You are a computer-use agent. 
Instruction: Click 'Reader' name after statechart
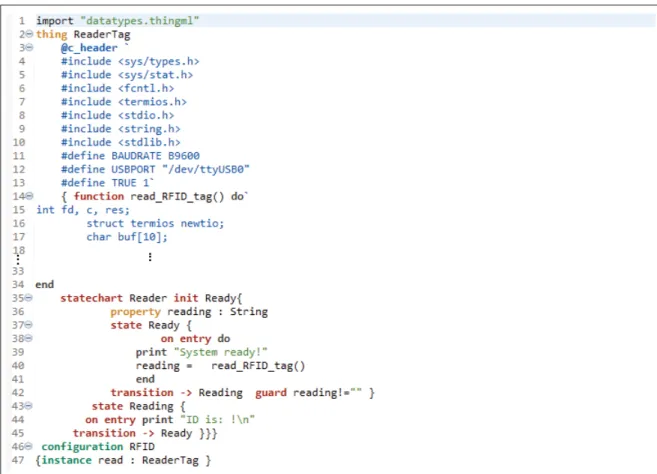point(148,298)
